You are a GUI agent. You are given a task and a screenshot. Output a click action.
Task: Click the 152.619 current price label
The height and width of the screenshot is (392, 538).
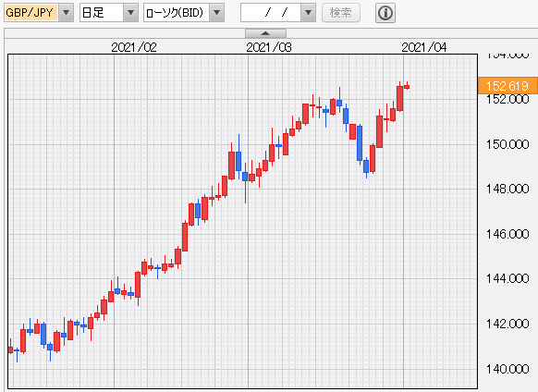point(507,85)
